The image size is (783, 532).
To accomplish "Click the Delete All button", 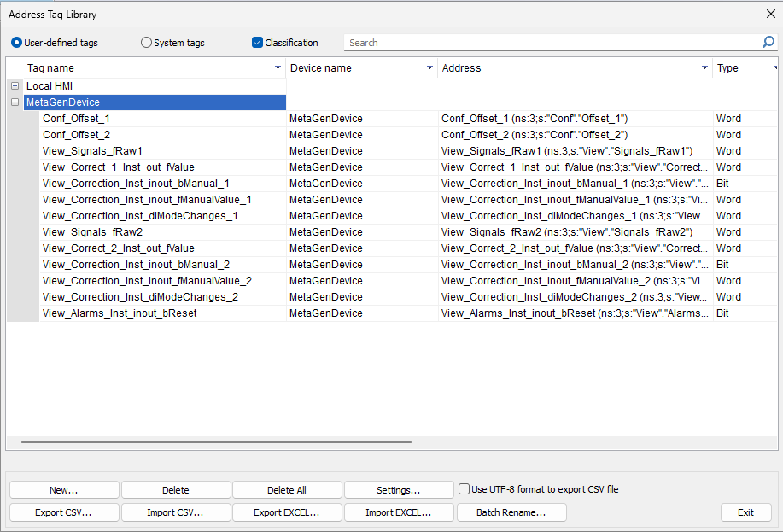I will [x=287, y=490].
